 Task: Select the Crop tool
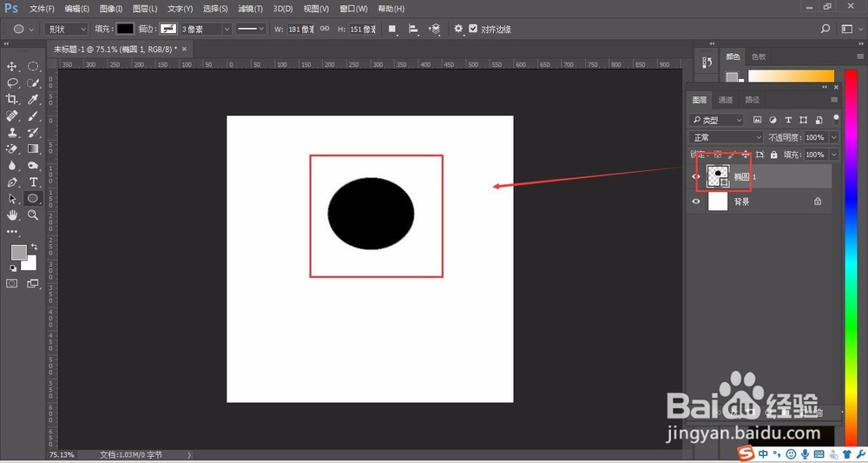(x=11, y=99)
